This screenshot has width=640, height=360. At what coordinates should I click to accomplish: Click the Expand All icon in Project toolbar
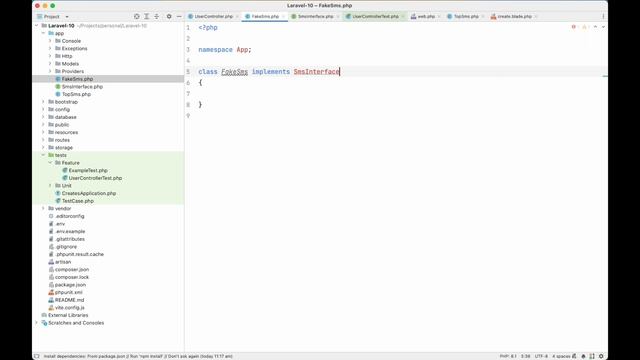tap(147, 16)
